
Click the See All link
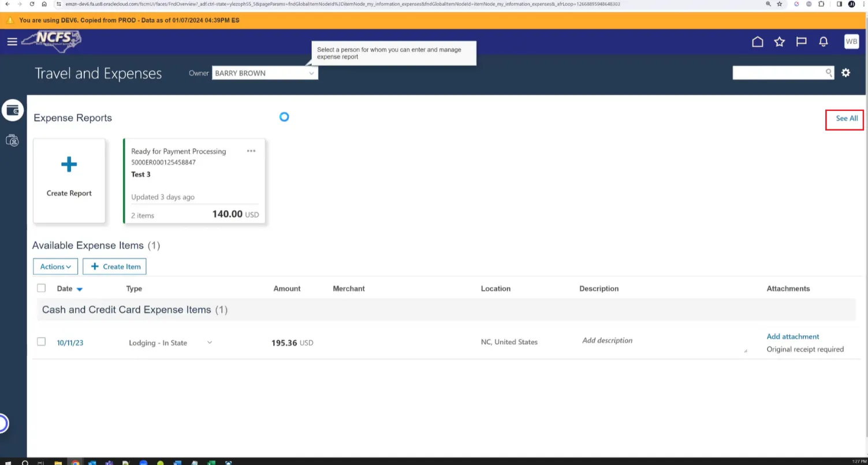coord(846,118)
